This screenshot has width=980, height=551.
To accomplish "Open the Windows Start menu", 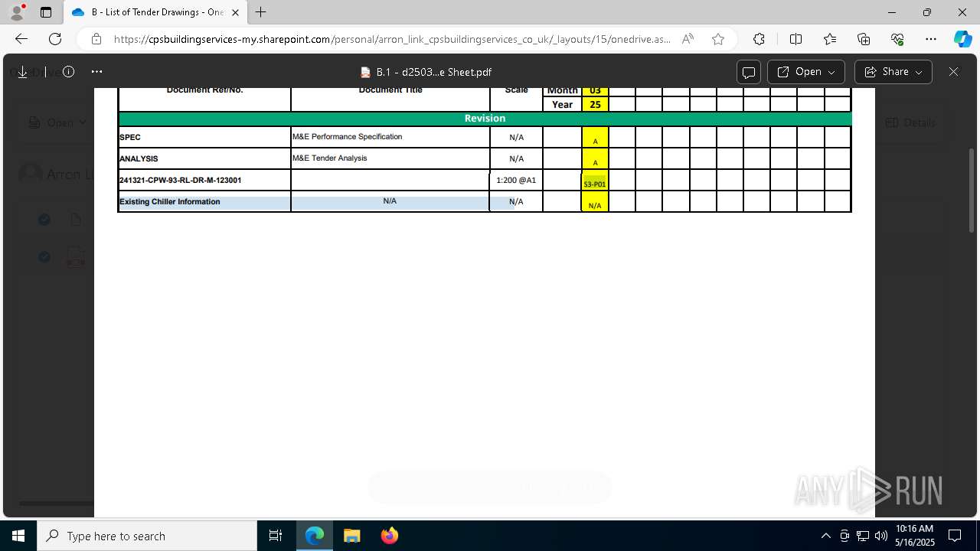I will (18, 536).
